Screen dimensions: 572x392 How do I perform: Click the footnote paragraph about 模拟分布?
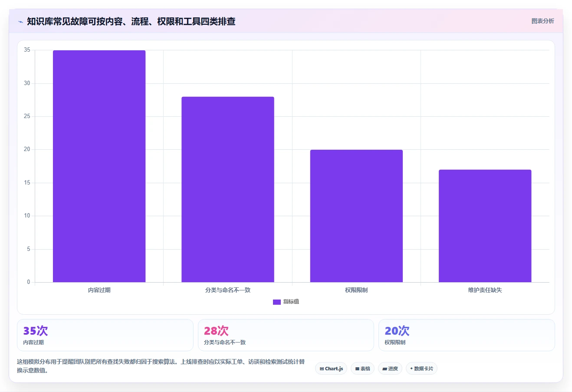click(x=161, y=366)
